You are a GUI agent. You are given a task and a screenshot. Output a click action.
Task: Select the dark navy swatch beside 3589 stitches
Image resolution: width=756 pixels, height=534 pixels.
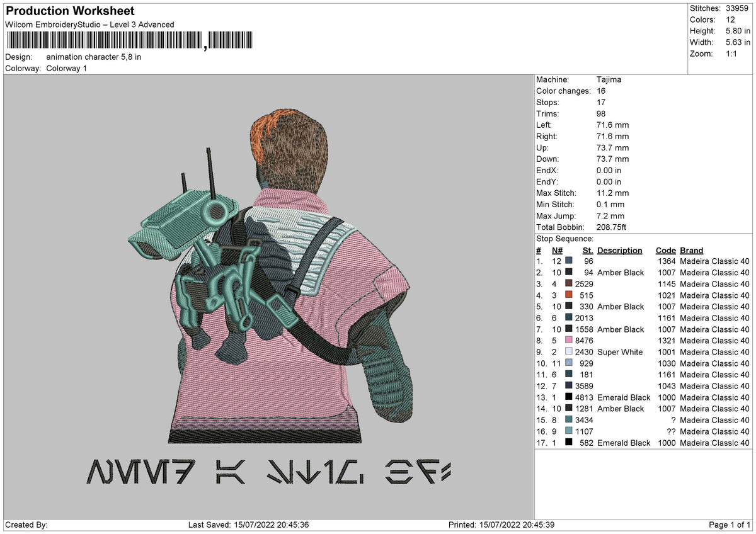[569, 385]
